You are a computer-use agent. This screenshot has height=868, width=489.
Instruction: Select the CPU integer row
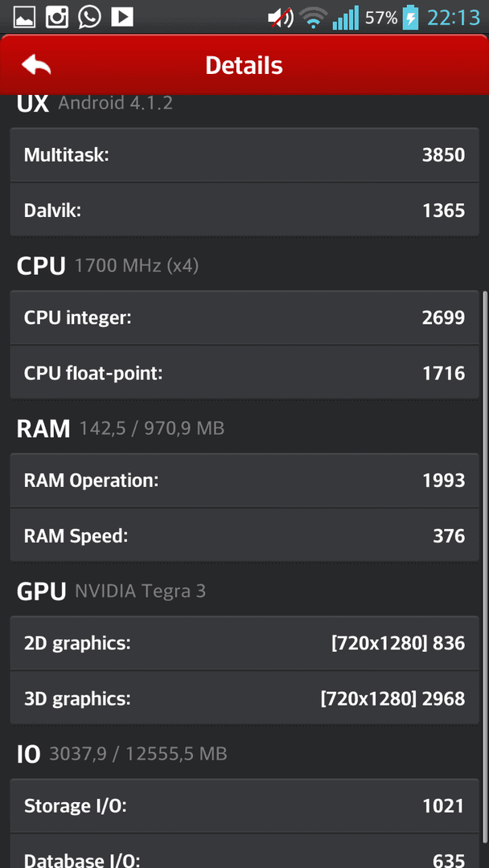(244, 317)
